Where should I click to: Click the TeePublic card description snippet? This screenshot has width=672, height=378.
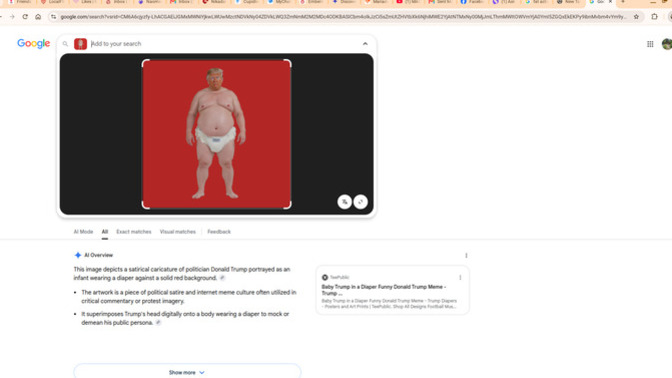click(x=389, y=304)
